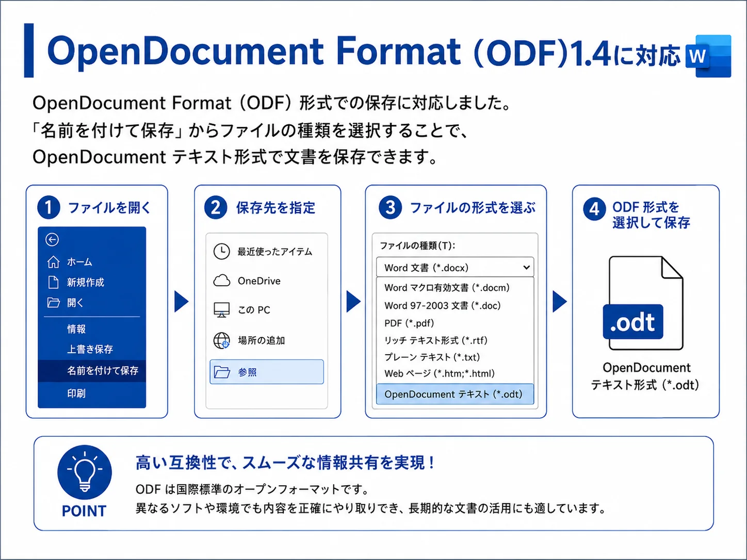The height and width of the screenshot is (560, 747).
Task: Click the clock icon for 最近使ったアイテム
Action: coord(222,251)
